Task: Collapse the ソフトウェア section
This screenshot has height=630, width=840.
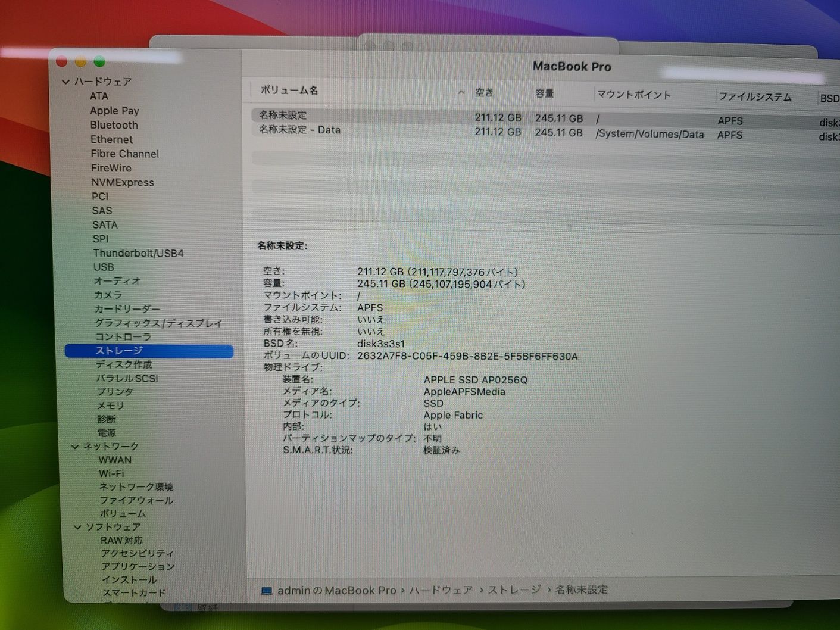Action: pos(78,527)
